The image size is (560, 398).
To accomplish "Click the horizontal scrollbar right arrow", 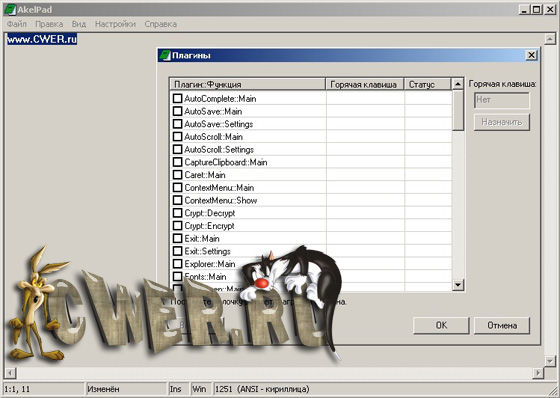I will tap(538, 373).
